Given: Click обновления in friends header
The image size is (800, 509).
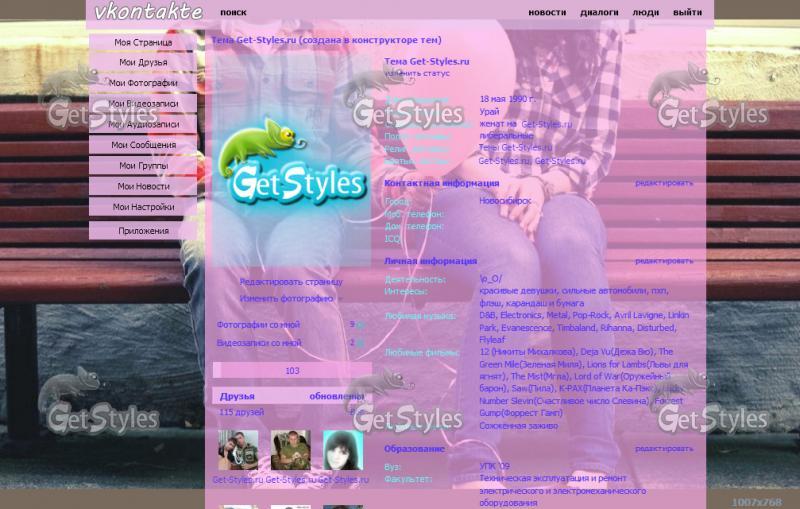Looking at the screenshot, I should [337, 396].
